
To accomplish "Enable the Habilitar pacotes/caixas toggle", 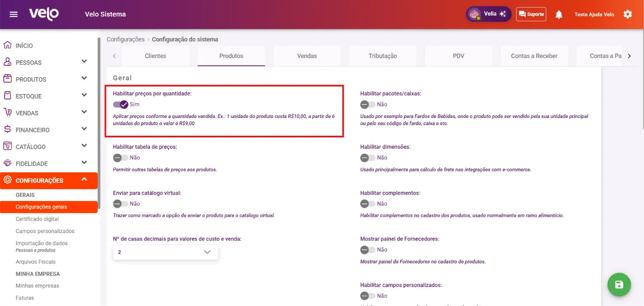I will click(367, 105).
